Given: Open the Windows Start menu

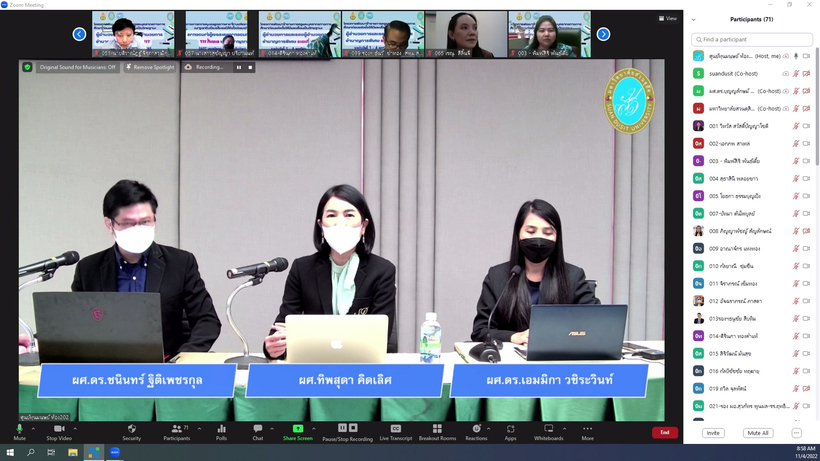Looking at the screenshot, I should [10, 452].
